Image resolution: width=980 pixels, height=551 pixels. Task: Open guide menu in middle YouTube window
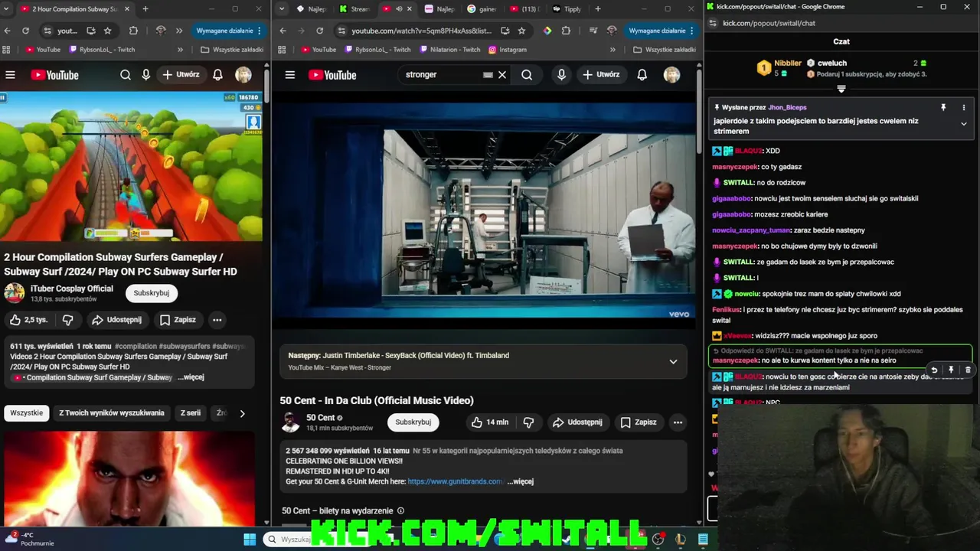click(290, 75)
